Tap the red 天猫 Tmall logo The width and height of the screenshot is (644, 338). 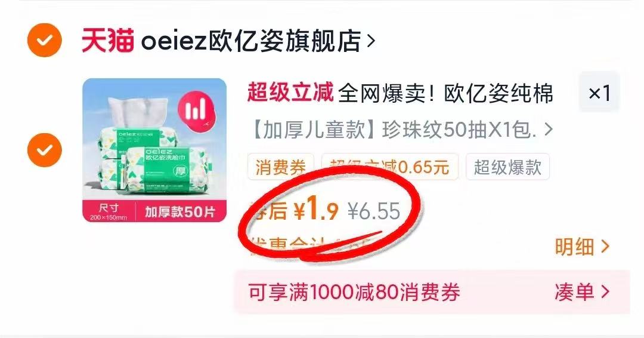coord(107,40)
